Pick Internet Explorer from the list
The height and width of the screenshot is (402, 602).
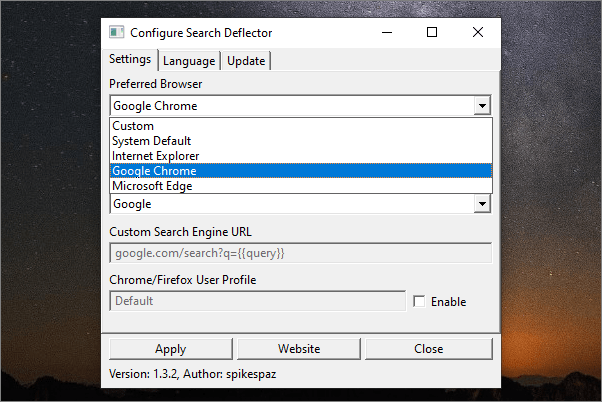(301, 156)
